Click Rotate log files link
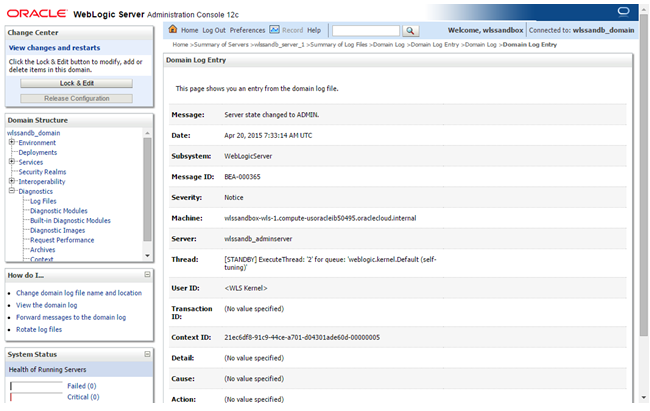This screenshot has height=411, width=650. tap(39, 329)
